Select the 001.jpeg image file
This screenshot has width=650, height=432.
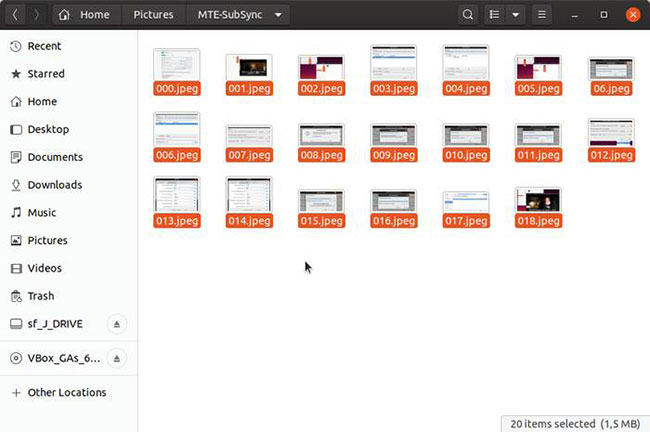click(x=249, y=75)
